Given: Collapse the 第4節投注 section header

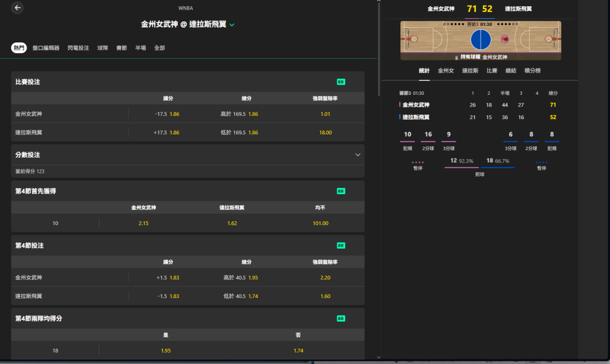Looking at the screenshot, I should click(x=188, y=245).
